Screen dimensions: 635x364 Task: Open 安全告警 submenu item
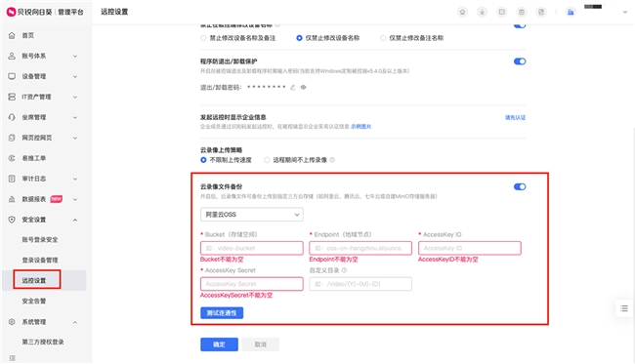tap(34, 301)
